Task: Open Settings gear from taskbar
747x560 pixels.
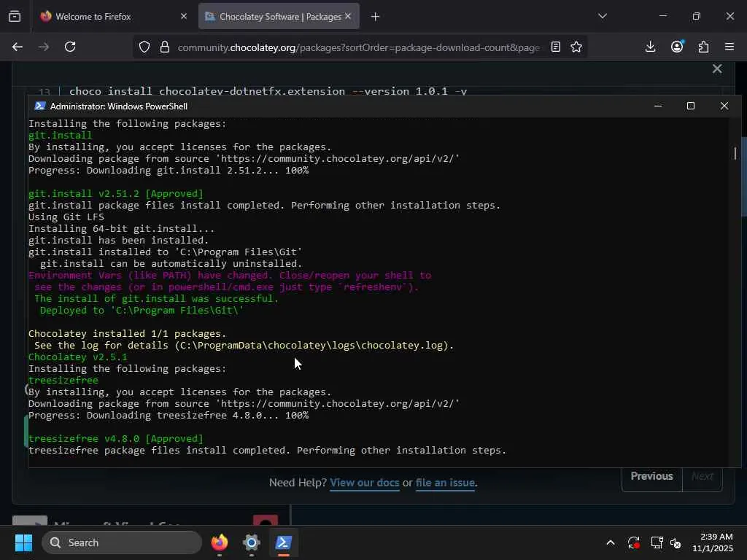Action: (252, 542)
